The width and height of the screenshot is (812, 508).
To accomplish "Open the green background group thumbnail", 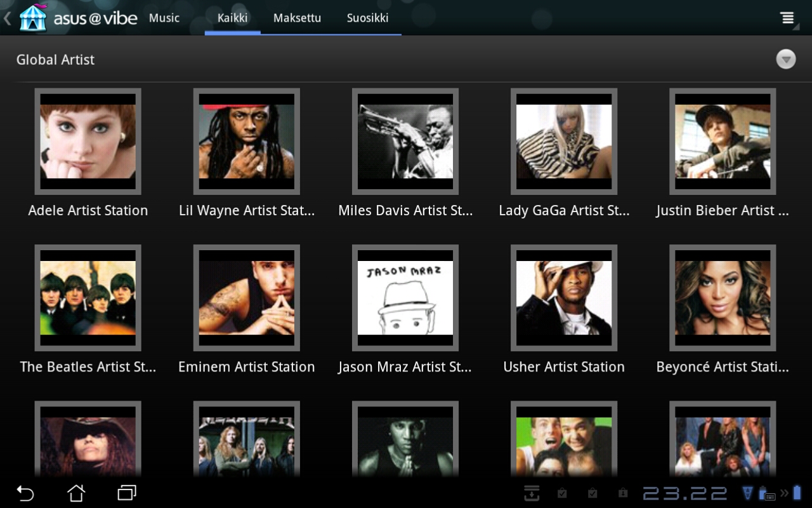I will point(564,439).
